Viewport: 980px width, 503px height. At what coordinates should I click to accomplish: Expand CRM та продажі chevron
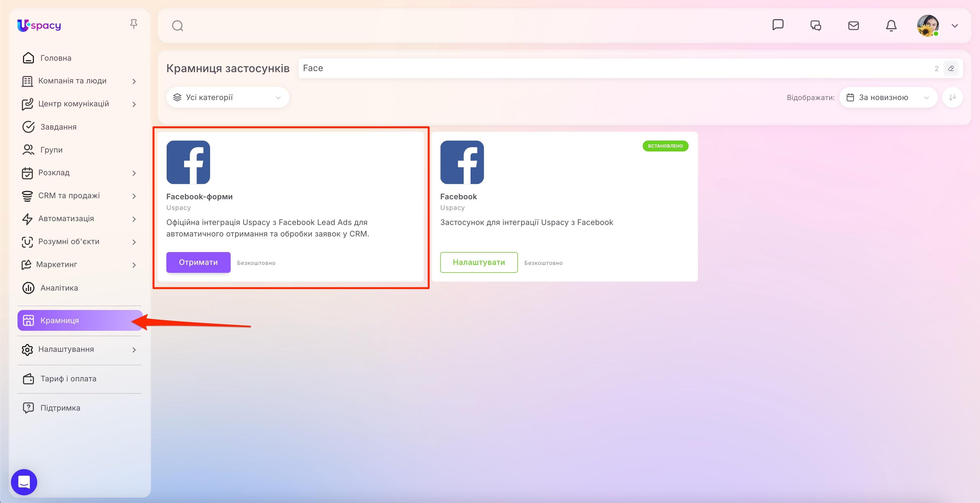click(134, 196)
